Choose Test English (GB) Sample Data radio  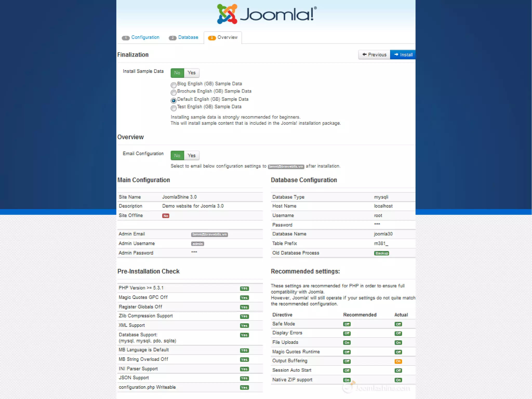[x=174, y=108]
